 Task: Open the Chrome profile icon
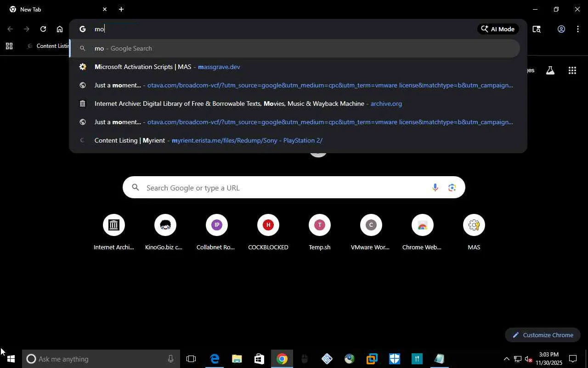tap(561, 29)
